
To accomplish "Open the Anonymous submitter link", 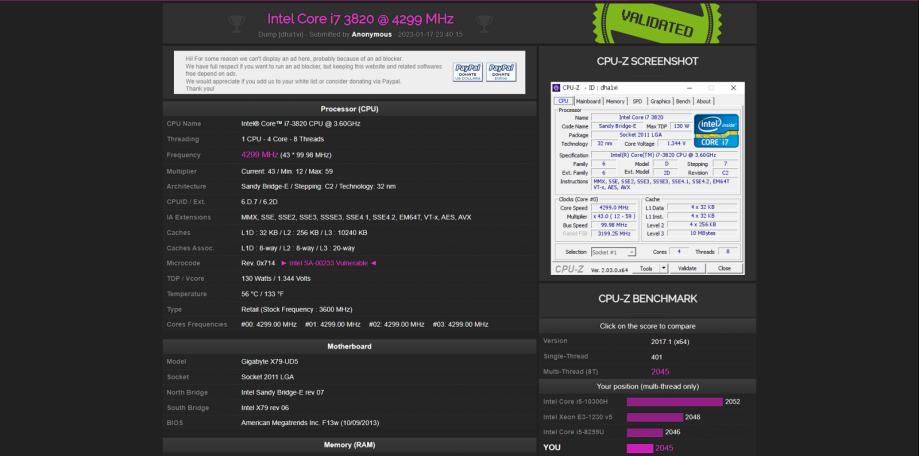I will point(372,35).
